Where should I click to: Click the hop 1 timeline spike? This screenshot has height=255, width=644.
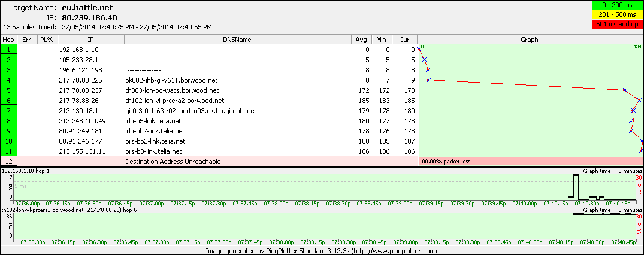tap(576, 186)
